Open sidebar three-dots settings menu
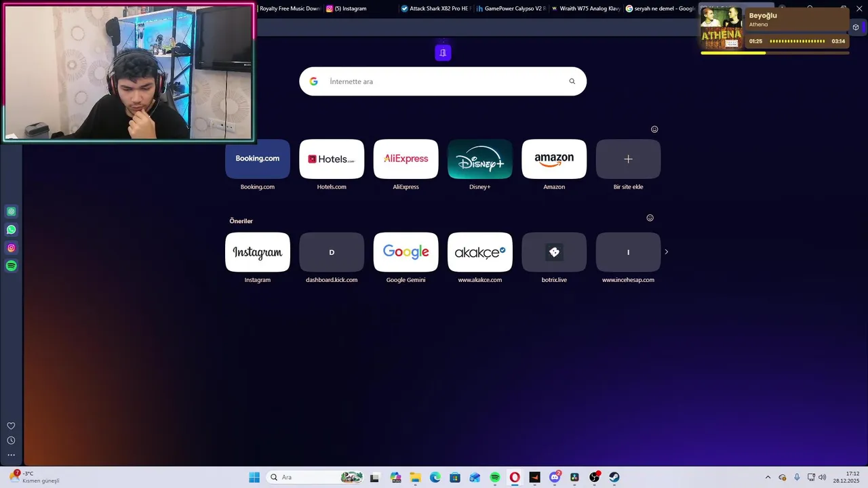The image size is (868, 488). (x=11, y=455)
